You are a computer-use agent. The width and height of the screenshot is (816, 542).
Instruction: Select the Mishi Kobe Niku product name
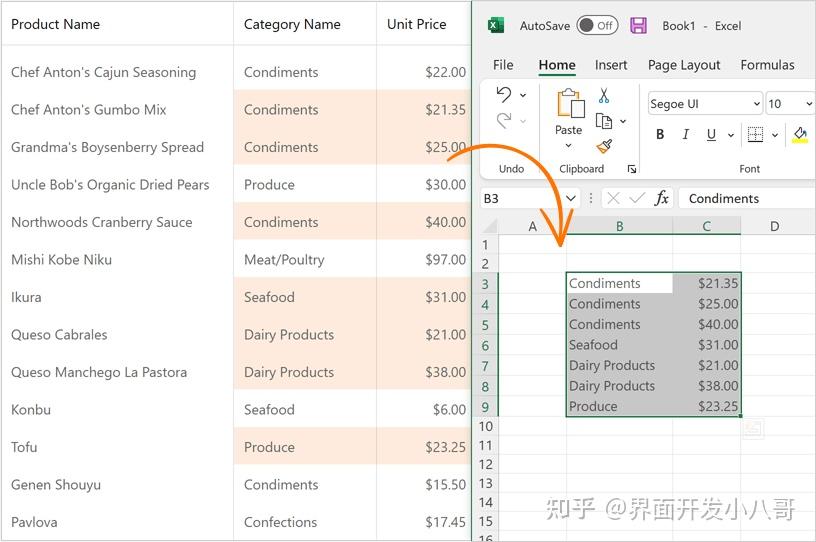[61, 259]
